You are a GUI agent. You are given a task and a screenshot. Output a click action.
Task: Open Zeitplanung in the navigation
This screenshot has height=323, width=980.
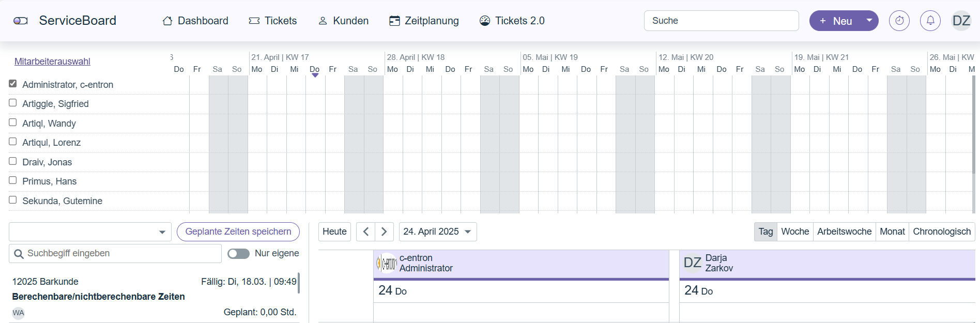point(424,21)
